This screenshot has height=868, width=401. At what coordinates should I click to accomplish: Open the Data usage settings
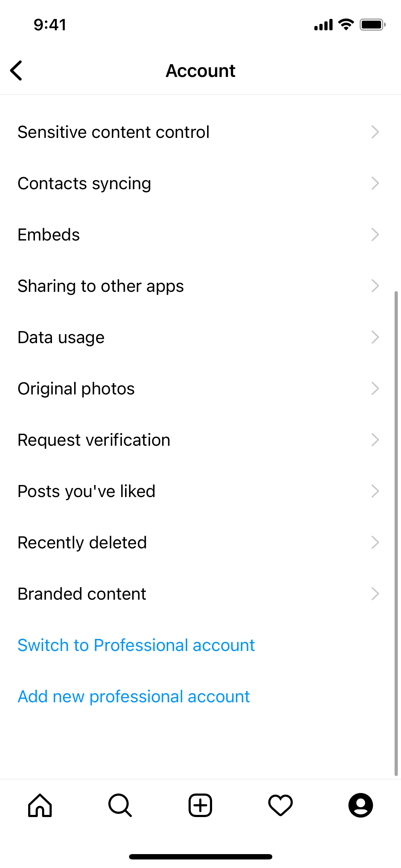pyautogui.click(x=61, y=337)
